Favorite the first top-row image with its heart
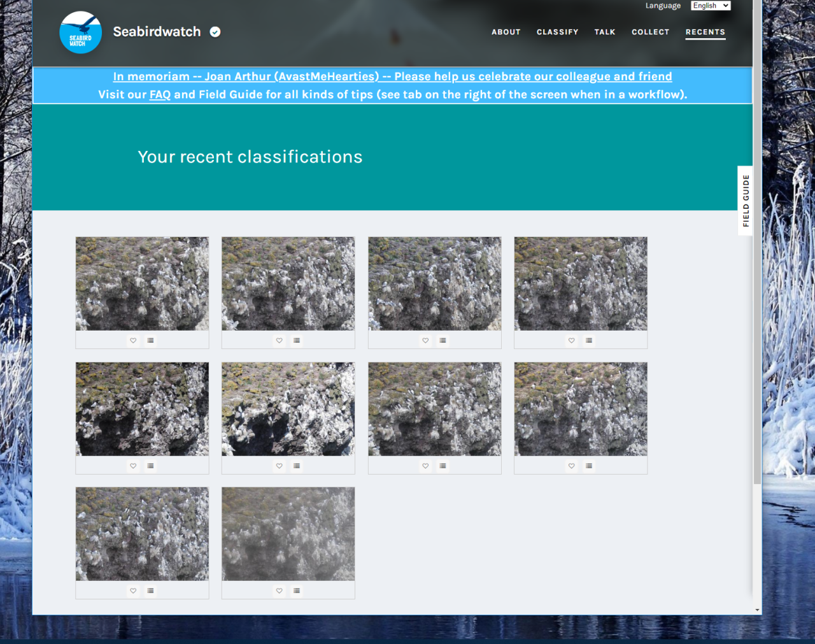The height and width of the screenshot is (644, 815). click(133, 341)
